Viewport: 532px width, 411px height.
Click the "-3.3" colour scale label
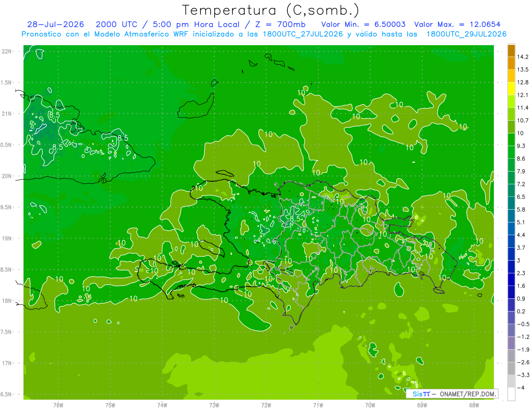pos(523,375)
